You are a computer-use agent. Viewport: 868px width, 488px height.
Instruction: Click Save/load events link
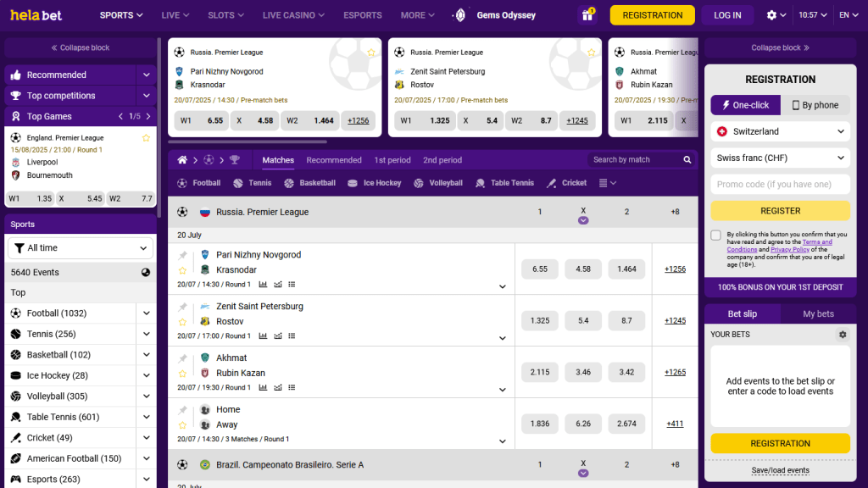click(x=780, y=470)
